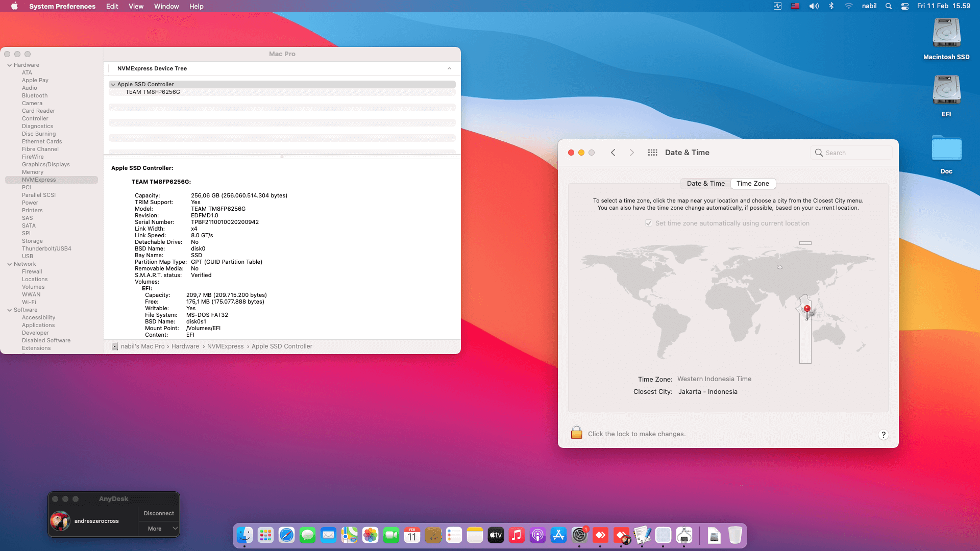Open the show-all preferences grid icon
This screenshot has height=551, width=980.
click(x=652, y=153)
